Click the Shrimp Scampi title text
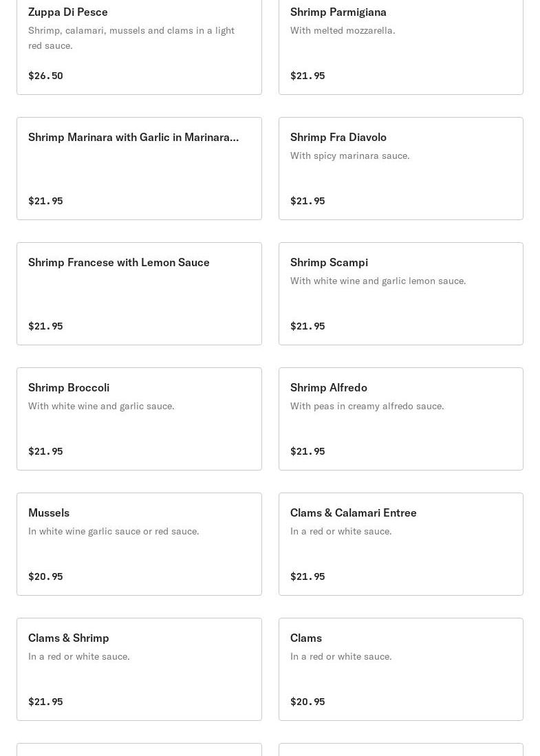This screenshot has width=540, height=756. 329,262
